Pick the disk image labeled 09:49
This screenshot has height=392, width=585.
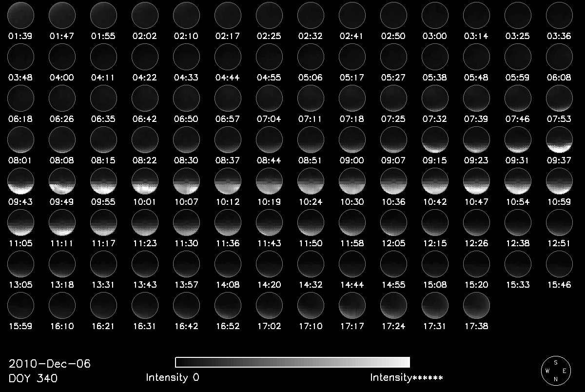pyautogui.click(x=62, y=182)
